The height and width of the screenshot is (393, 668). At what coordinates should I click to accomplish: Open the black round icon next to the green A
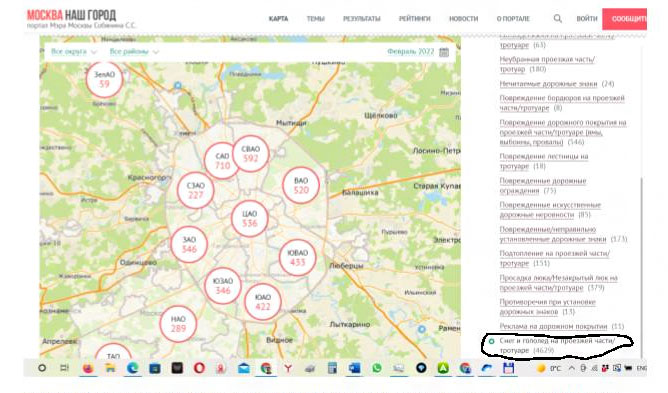tap(421, 368)
